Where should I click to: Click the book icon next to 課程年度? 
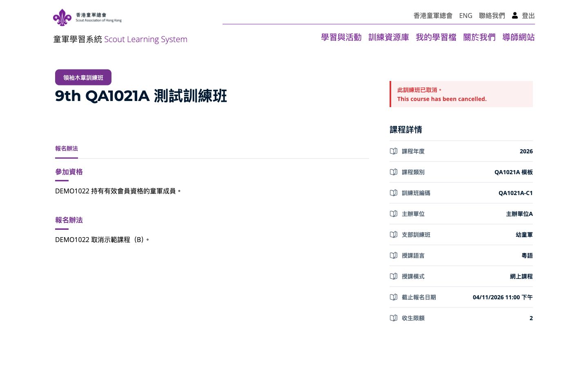point(394,151)
